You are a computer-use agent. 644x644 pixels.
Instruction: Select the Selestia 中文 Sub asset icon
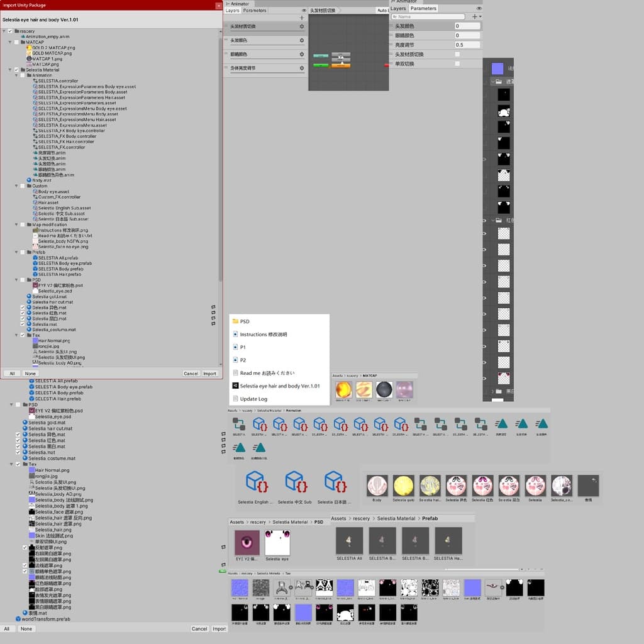[296, 482]
